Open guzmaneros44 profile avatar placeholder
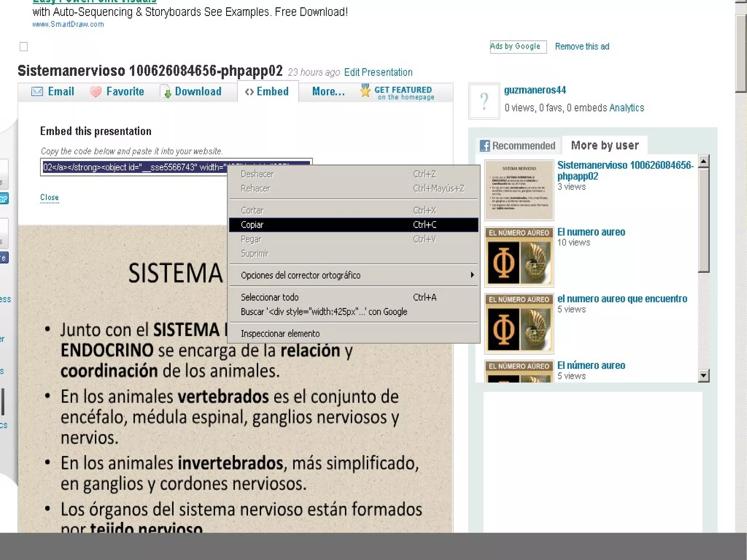Image resolution: width=747 pixels, height=560 pixels. [484, 101]
